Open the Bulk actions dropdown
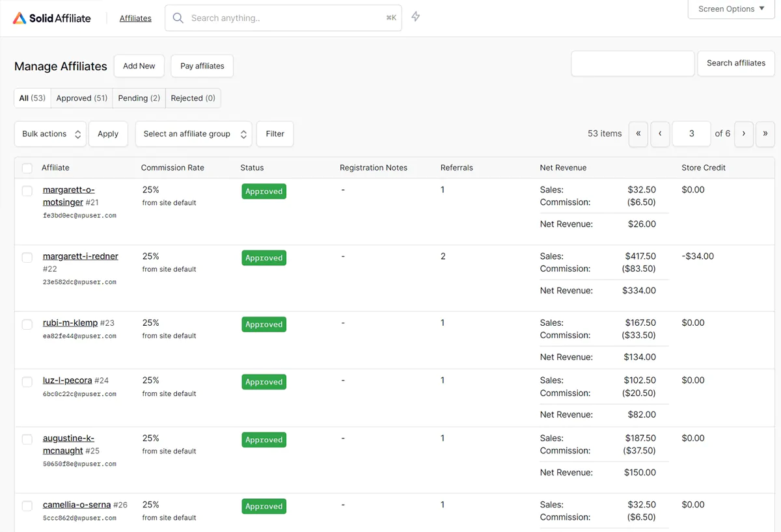 click(x=50, y=134)
